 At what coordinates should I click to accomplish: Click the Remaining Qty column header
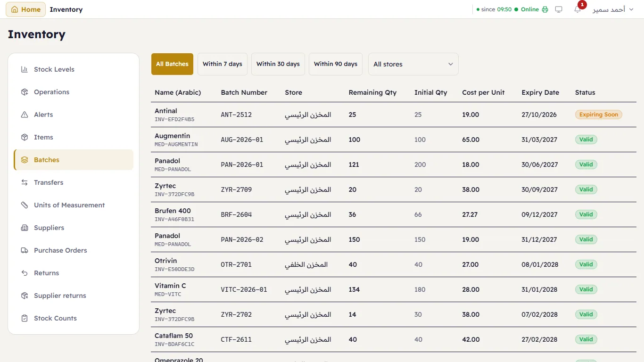[x=372, y=92]
